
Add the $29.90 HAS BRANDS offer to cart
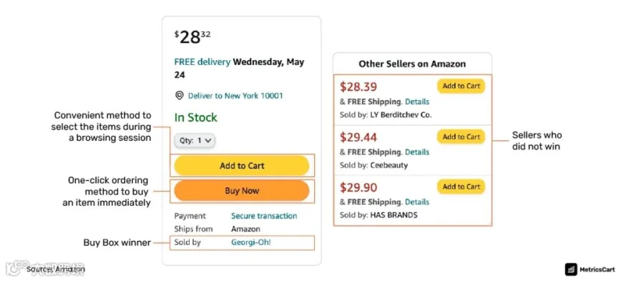coord(461,187)
